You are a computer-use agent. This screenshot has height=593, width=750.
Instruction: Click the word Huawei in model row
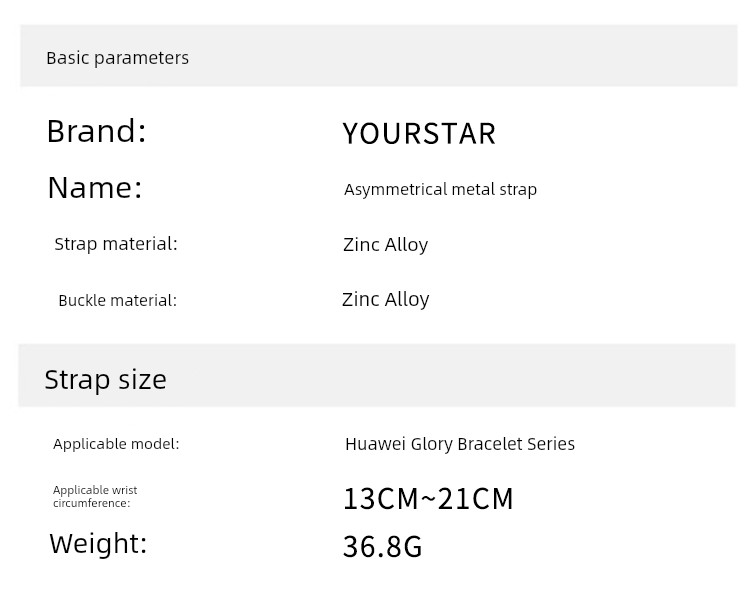click(375, 444)
